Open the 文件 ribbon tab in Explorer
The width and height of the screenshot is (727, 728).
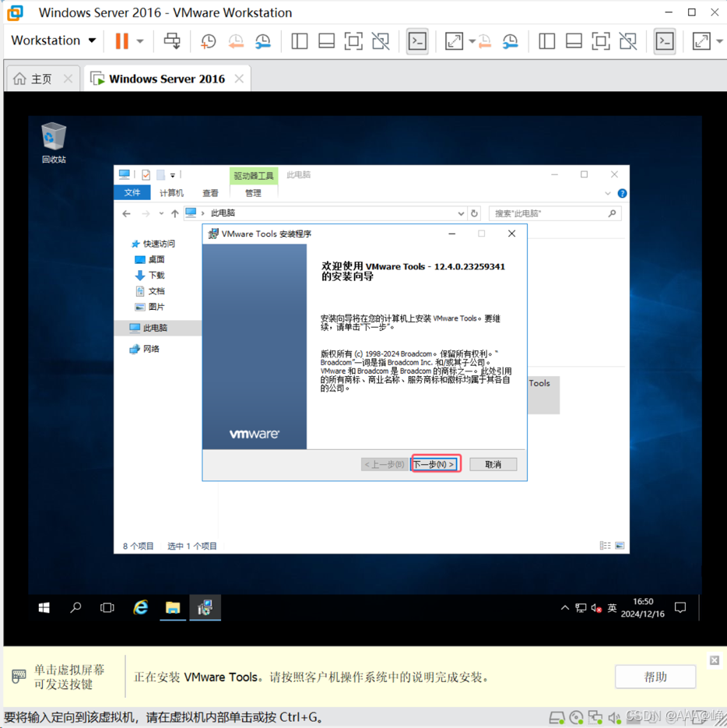132,192
